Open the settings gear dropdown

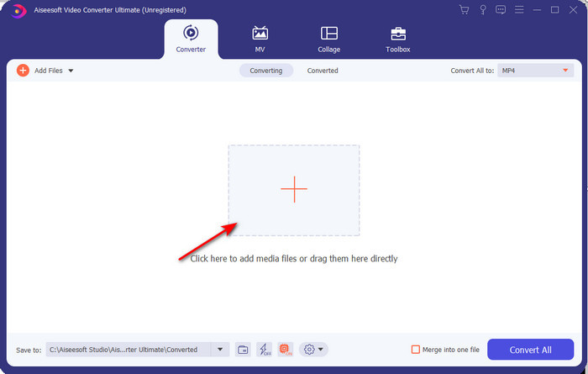point(313,350)
